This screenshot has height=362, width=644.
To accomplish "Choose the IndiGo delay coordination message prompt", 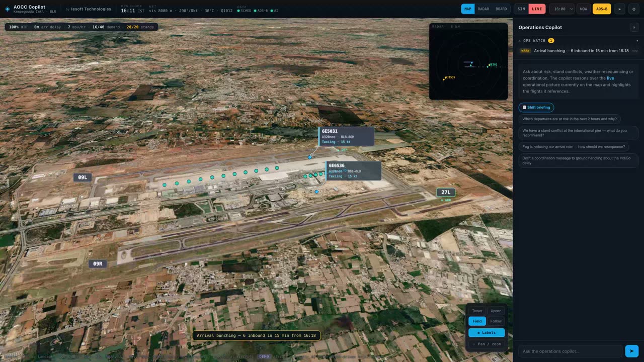I will [578, 160].
